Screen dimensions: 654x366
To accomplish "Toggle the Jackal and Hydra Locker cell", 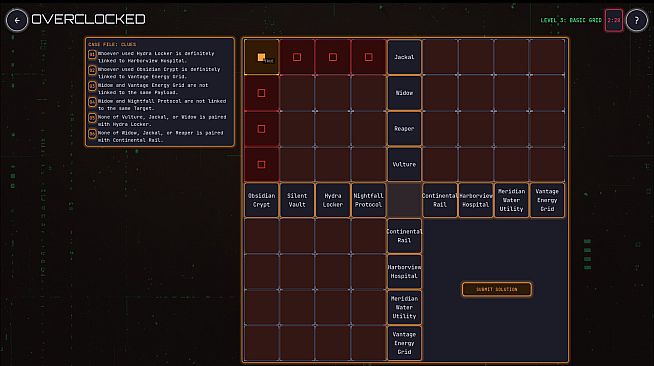I will coord(333,57).
